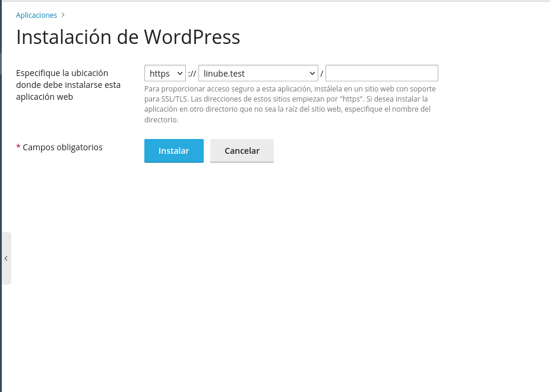Open the Aplicaciones breadcrumb link
This screenshot has height=392, width=550.
pos(36,15)
